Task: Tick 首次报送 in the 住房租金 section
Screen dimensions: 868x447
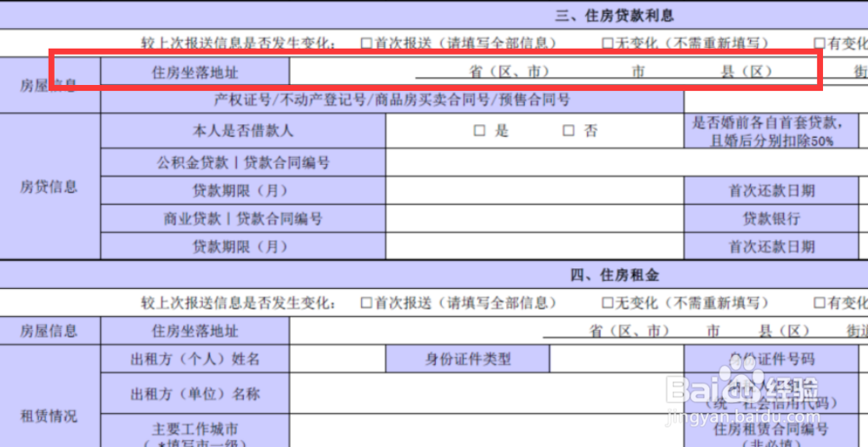Action: coord(366,303)
